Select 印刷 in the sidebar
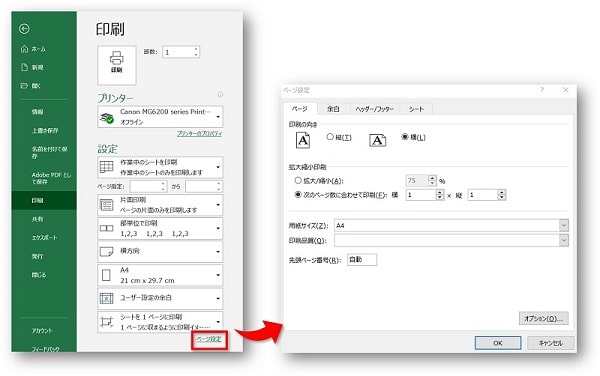Viewport: 600px width, 376px height. [x=44, y=200]
